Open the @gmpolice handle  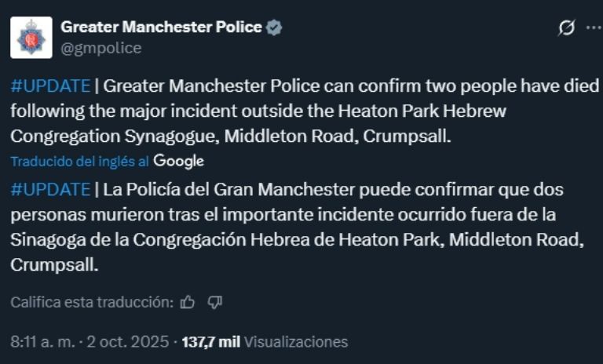pyautogui.click(x=100, y=48)
